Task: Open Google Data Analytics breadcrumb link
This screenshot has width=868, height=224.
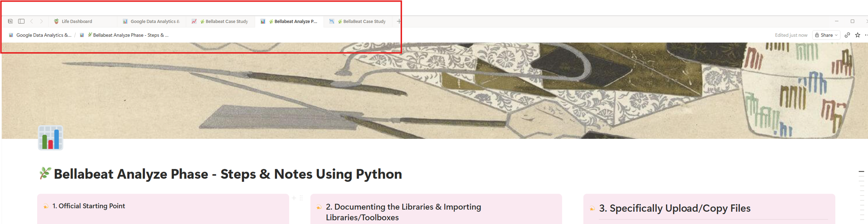Action: pos(40,35)
